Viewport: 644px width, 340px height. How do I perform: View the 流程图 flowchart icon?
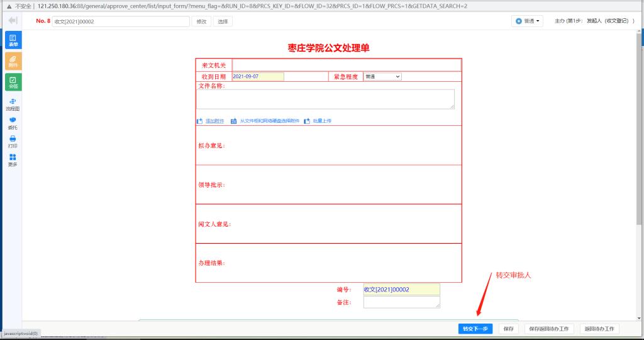click(x=13, y=104)
